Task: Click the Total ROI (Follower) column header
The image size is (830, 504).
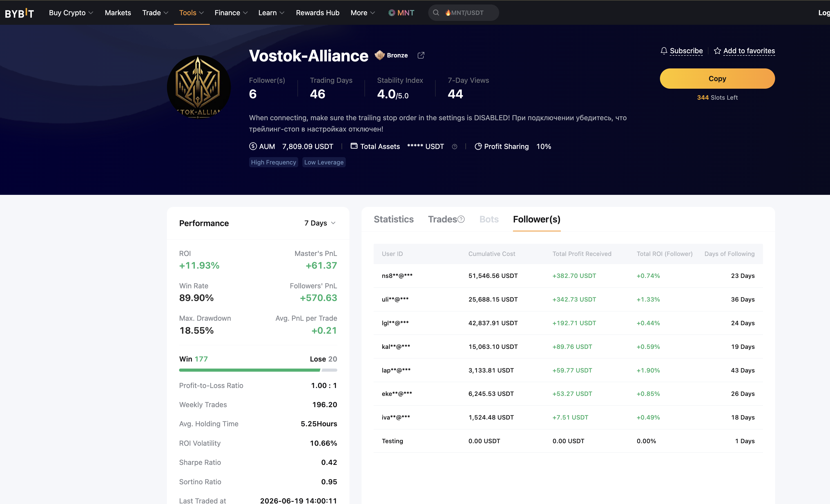Action: (x=664, y=254)
